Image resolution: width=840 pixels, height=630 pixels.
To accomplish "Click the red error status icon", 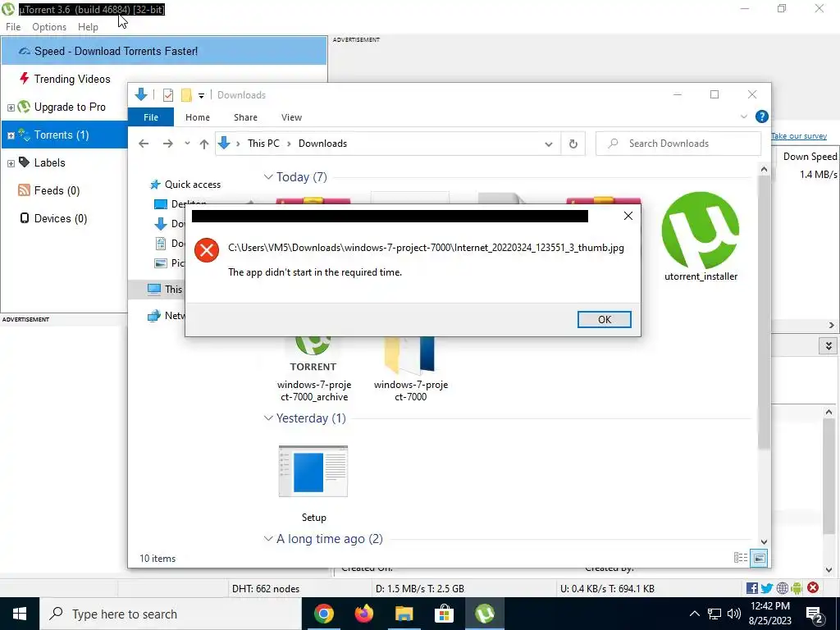I will [813, 587].
